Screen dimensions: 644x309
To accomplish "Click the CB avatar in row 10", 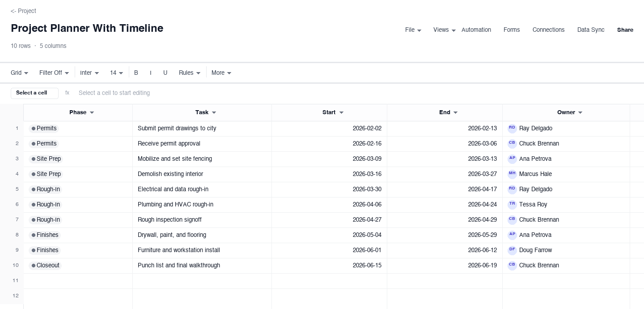I will pos(512,265).
